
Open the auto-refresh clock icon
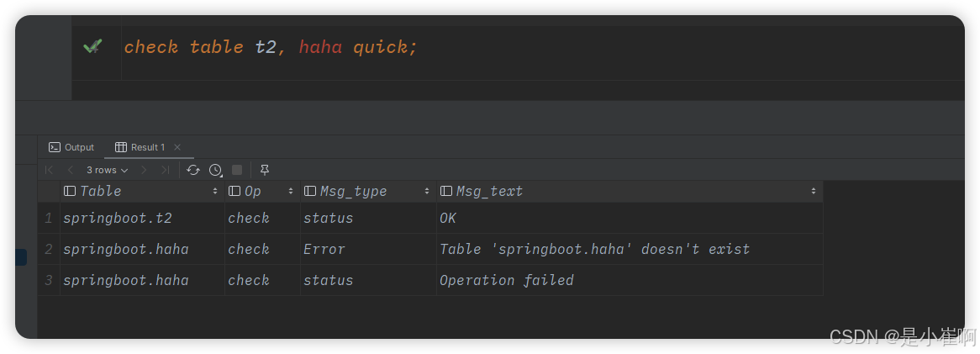click(x=215, y=170)
